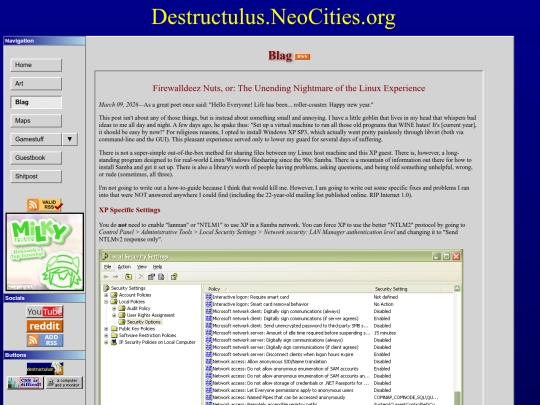Expand Audit Policy tree node
The image size is (540, 405).
(114, 309)
